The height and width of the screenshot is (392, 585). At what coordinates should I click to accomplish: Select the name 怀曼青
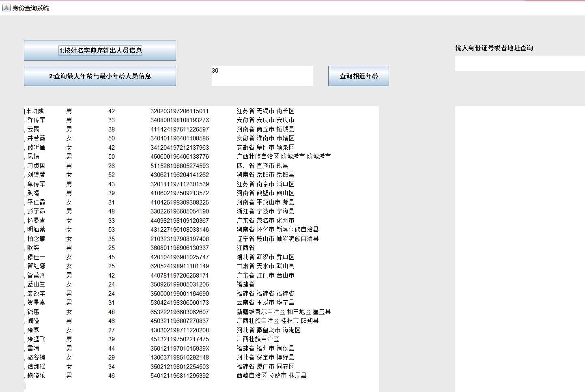pyautogui.click(x=36, y=220)
